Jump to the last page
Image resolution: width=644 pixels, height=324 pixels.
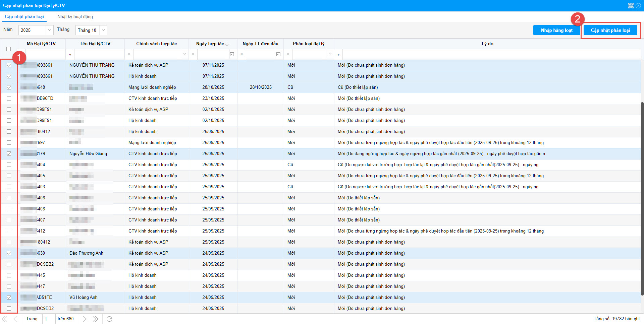pyautogui.click(x=96, y=319)
